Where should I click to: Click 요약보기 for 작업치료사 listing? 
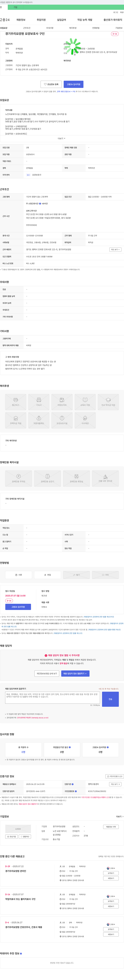(x=111, y=901)
